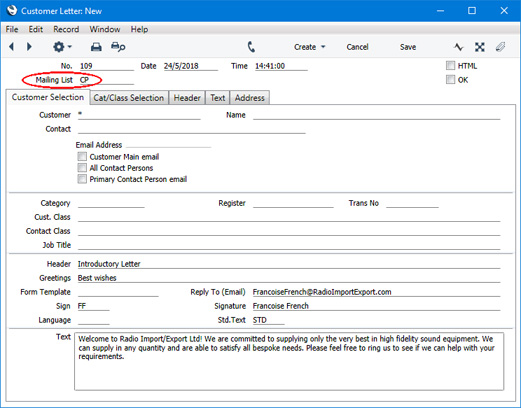Open attachments paperclip icon

500,47
